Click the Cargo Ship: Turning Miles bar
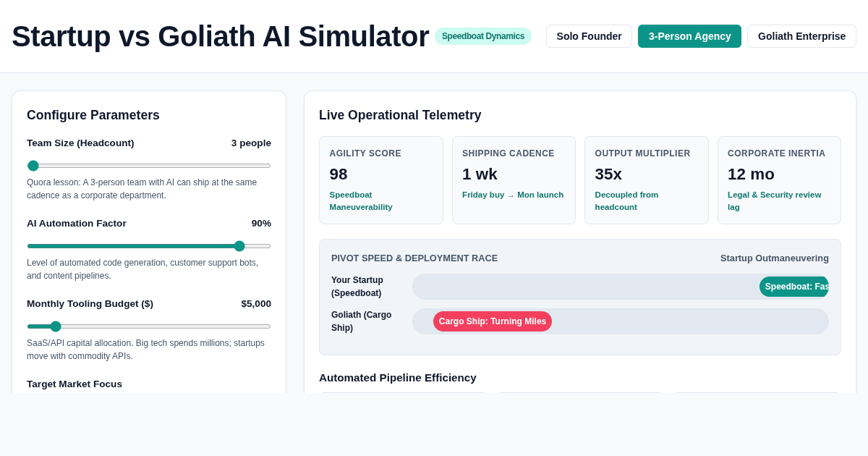This screenshot has width=868, height=456. (x=493, y=321)
